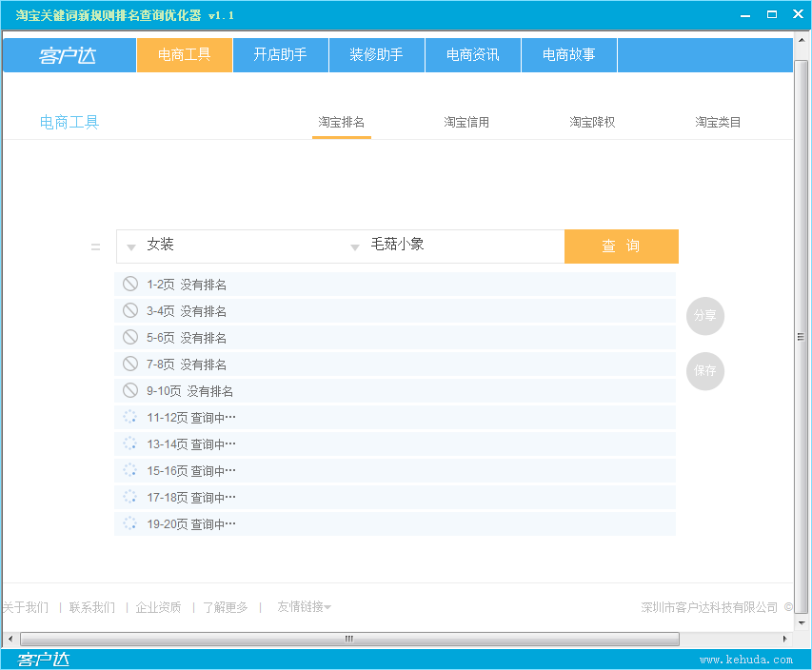The image size is (812, 670).
Task: Minimize the application window
Action: (x=745, y=15)
